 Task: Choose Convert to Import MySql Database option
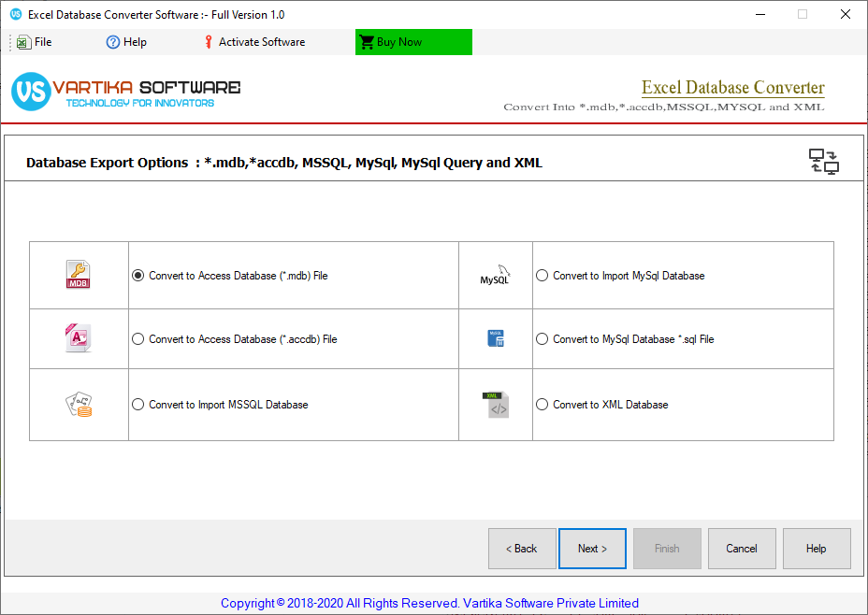tap(620, 276)
